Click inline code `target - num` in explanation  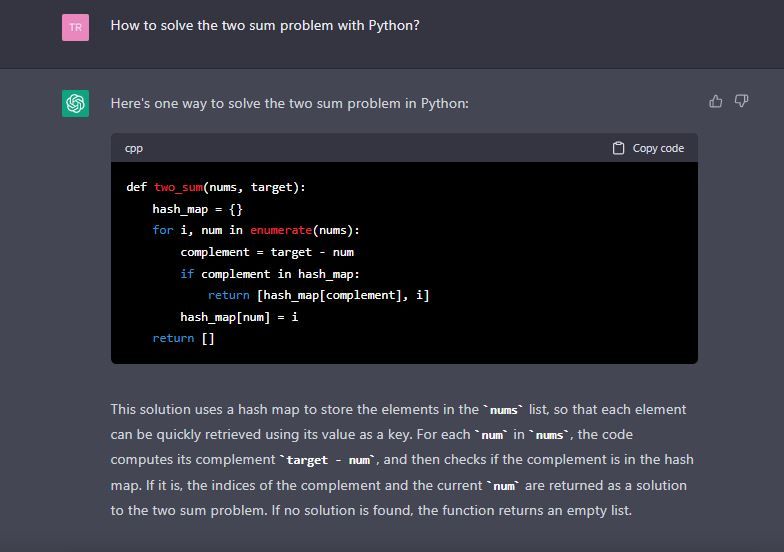pos(328,460)
